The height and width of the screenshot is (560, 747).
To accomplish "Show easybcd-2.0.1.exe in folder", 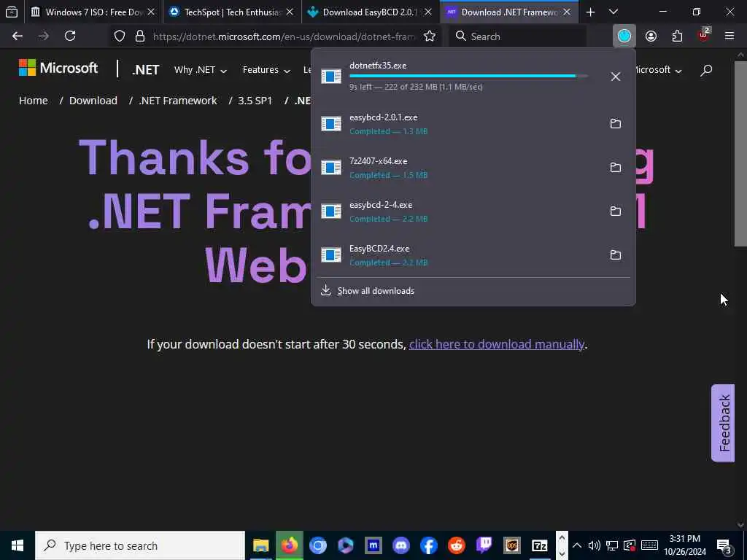I will (616, 124).
